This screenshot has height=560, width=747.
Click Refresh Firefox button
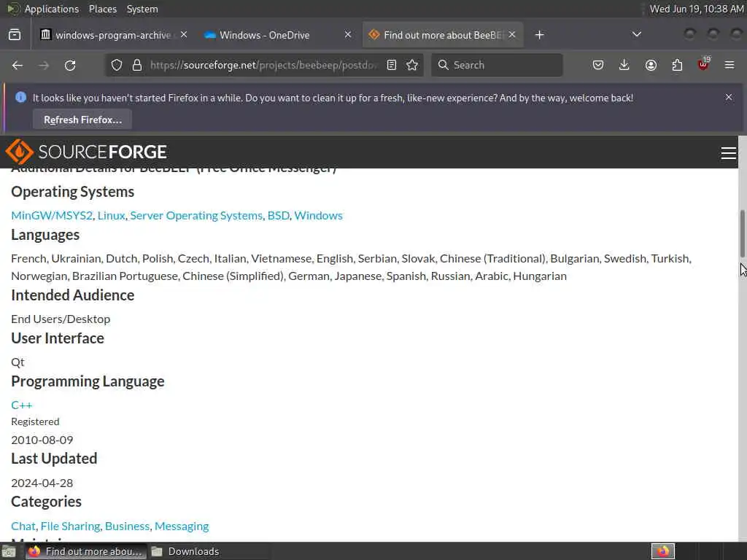click(x=82, y=120)
